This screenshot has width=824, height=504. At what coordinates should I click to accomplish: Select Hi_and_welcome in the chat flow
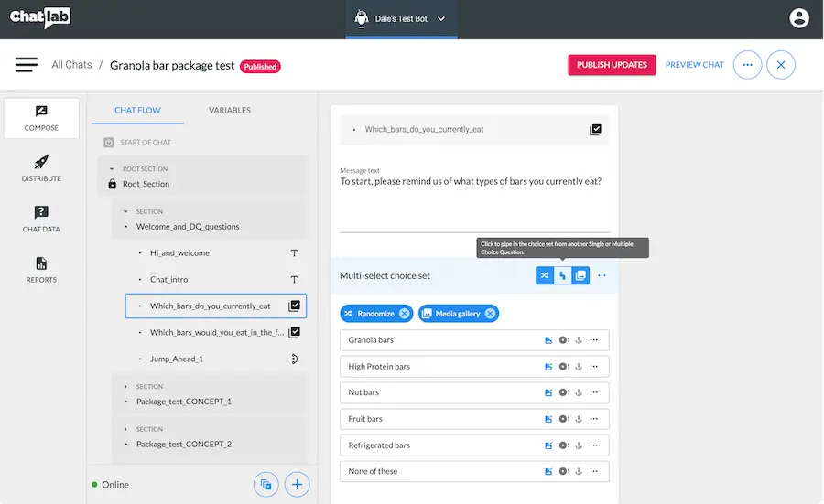[x=216, y=253]
